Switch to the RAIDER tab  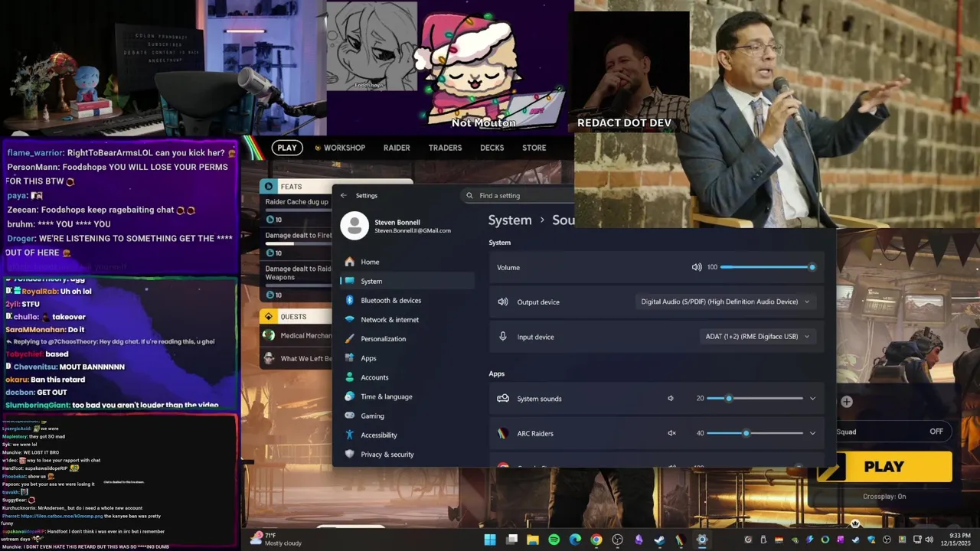[x=397, y=148]
